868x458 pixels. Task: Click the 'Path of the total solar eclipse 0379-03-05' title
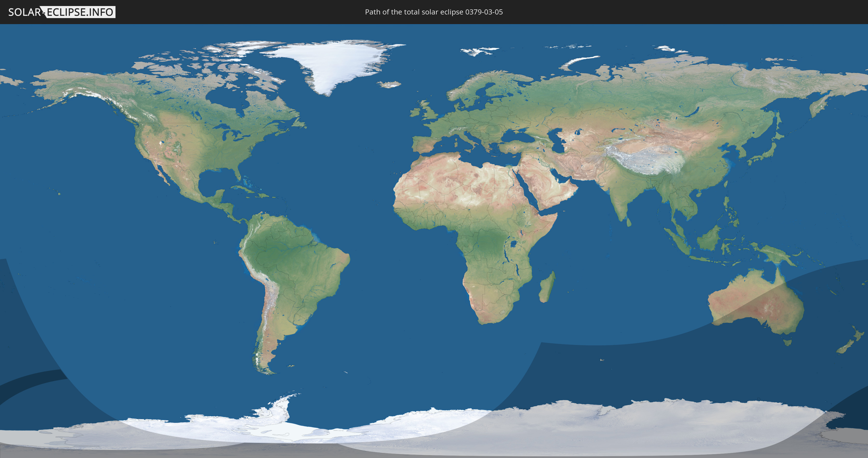coord(434,12)
